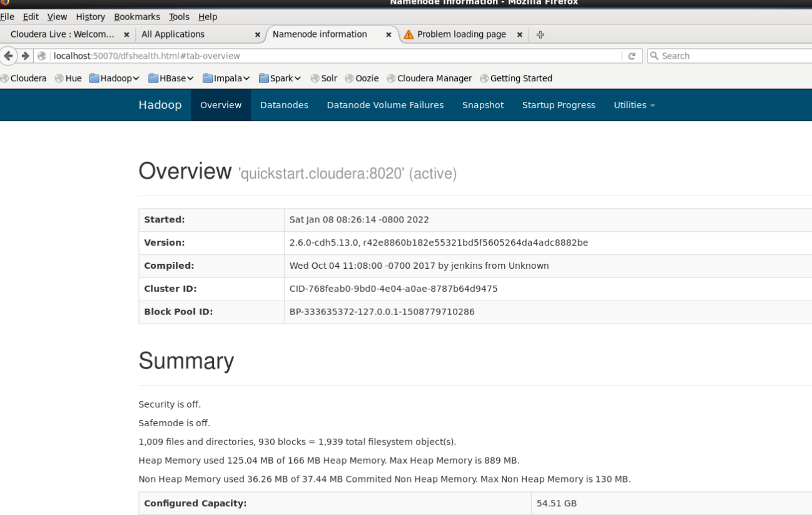Close the All Applications tab
812x515 pixels.
pyautogui.click(x=257, y=34)
